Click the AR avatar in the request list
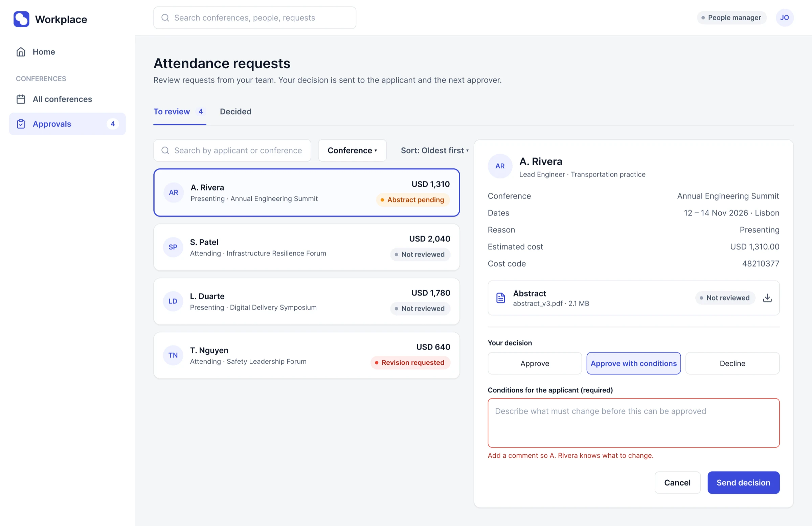Viewport: 812px width, 526px height. (174, 193)
